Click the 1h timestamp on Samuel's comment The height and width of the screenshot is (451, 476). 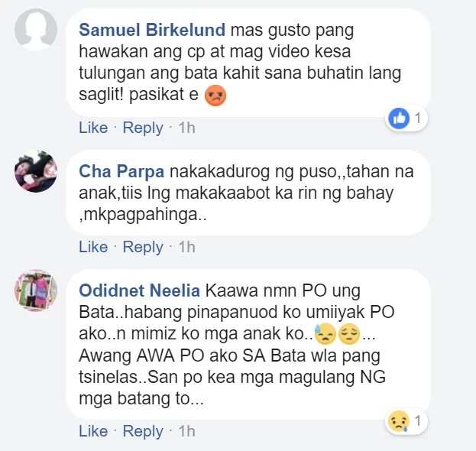(x=186, y=128)
